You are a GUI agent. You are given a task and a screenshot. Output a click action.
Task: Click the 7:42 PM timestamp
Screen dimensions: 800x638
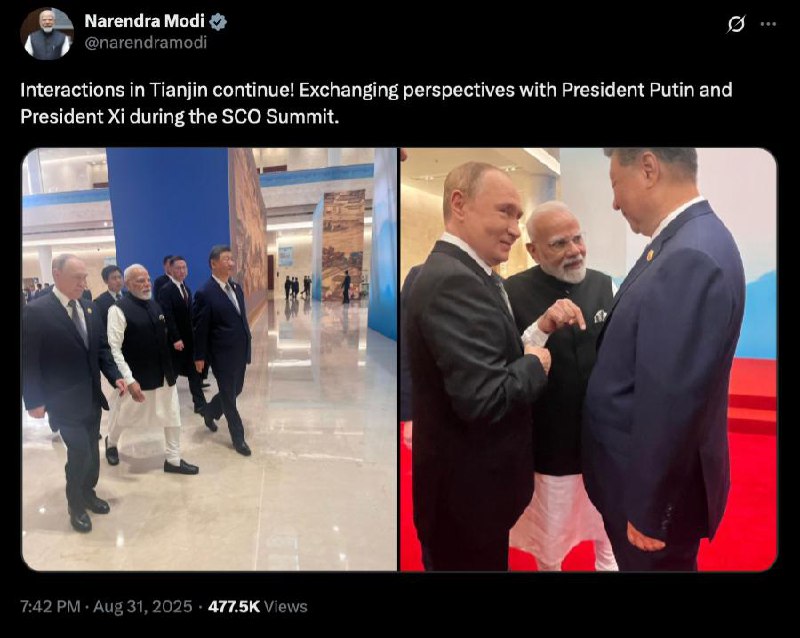(52, 606)
